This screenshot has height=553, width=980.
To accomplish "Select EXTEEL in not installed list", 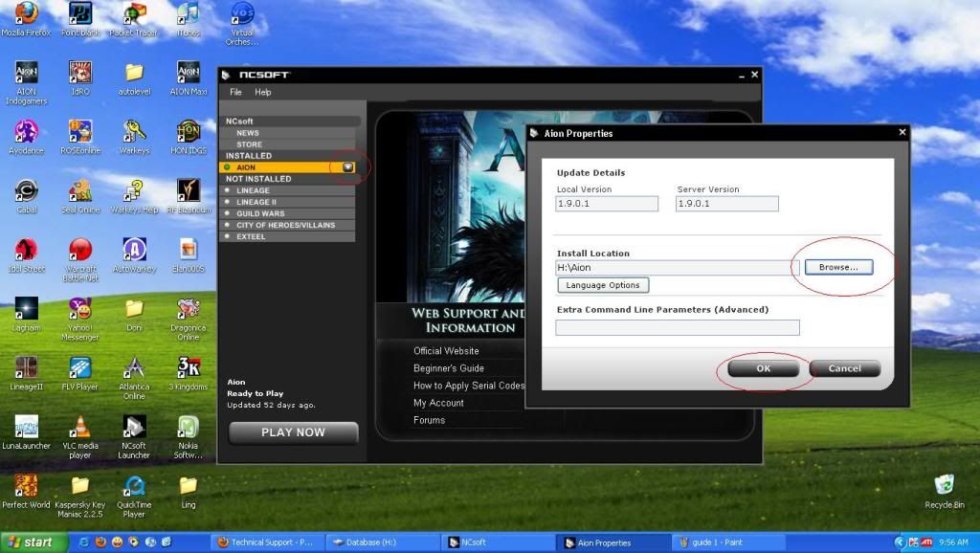I will (287, 237).
